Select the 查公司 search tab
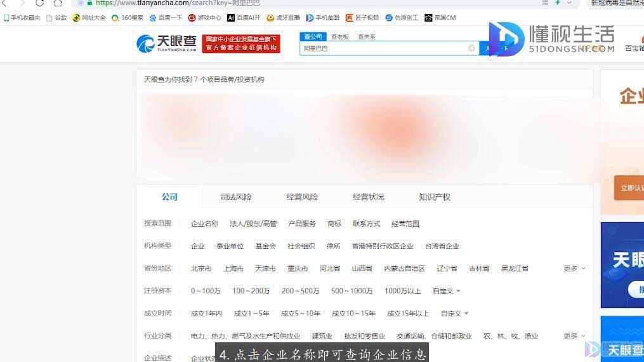The height and width of the screenshot is (362, 644). pyautogui.click(x=313, y=37)
